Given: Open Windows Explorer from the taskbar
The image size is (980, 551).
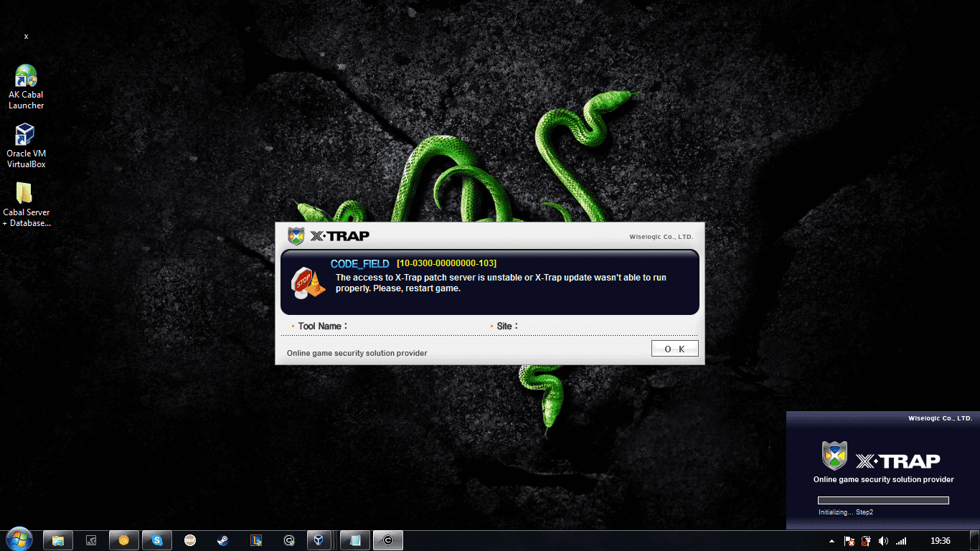Looking at the screenshot, I should pyautogui.click(x=58, y=540).
